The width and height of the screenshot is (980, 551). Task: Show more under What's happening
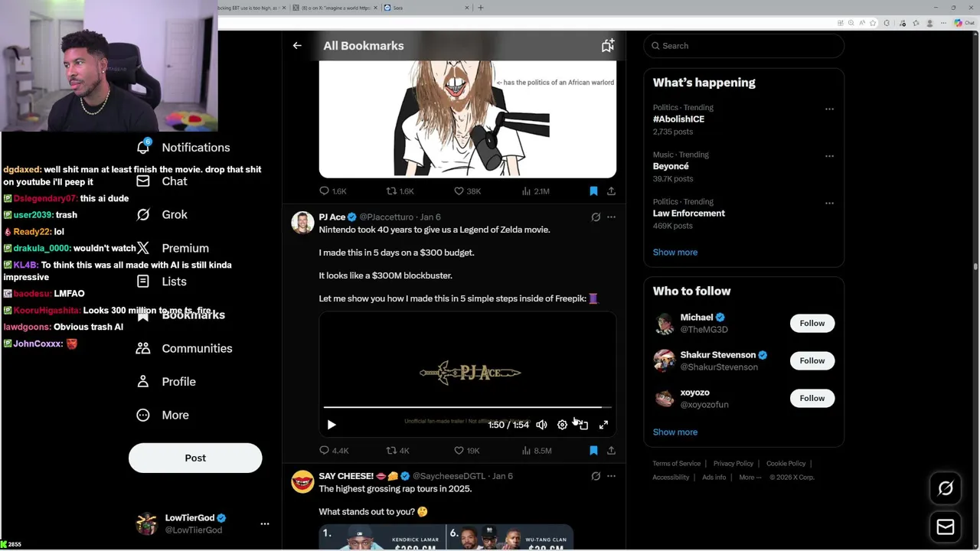pyautogui.click(x=675, y=252)
